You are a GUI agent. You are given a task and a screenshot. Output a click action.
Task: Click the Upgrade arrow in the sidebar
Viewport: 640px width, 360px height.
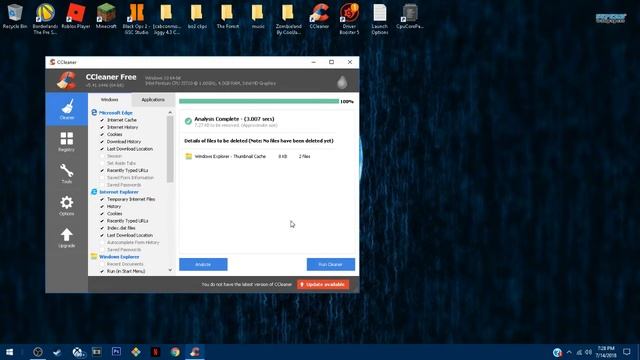click(67, 238)
